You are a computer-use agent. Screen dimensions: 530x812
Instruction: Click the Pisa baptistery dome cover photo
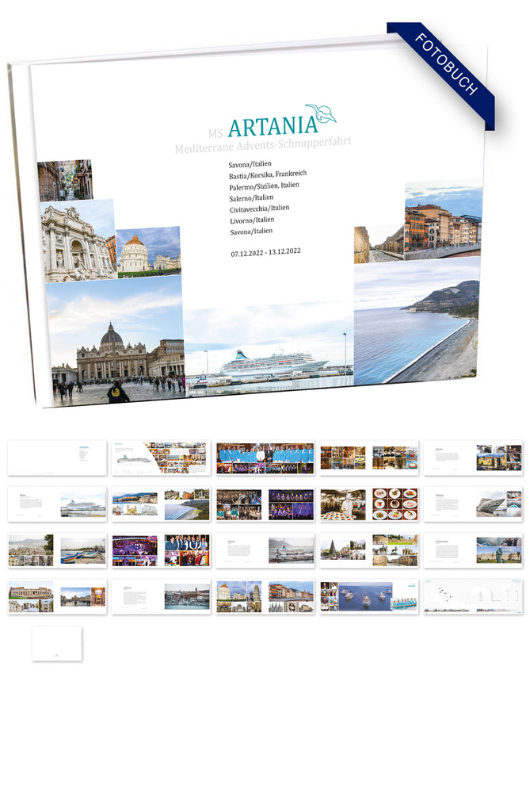(x=149, y=251)
